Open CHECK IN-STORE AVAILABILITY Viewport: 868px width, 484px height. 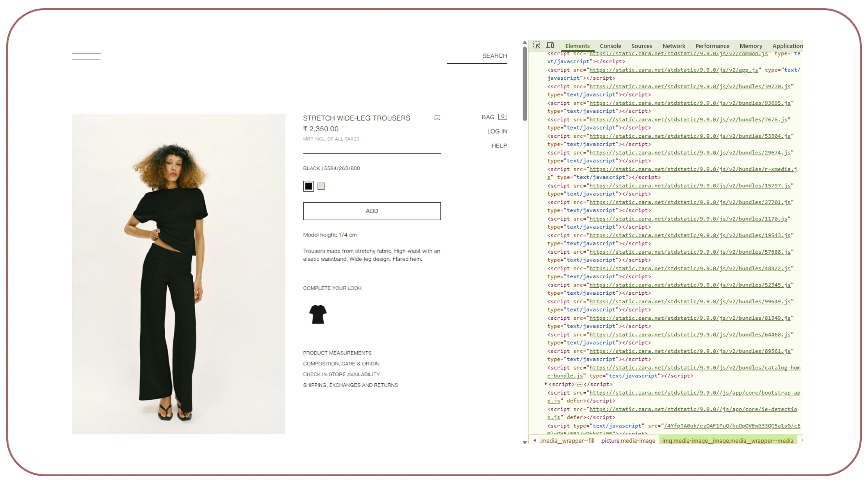(341, 374)
